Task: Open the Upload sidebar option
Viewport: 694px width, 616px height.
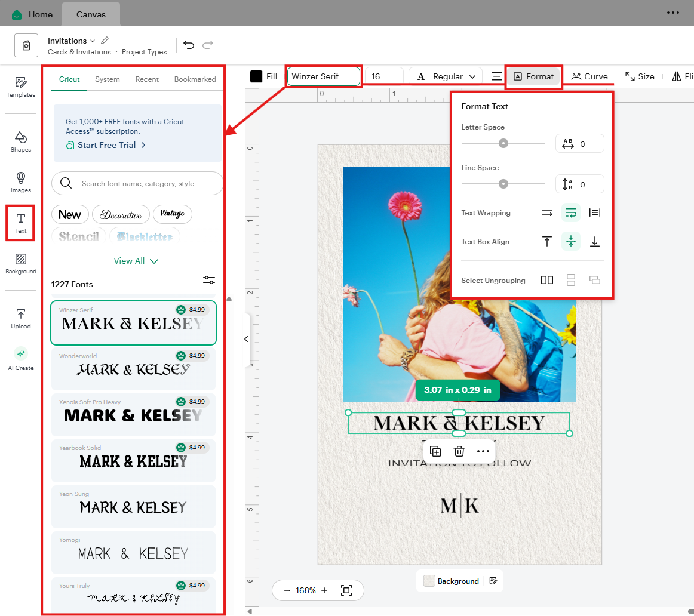Action: pyautogui.click(x=20, y=319)
